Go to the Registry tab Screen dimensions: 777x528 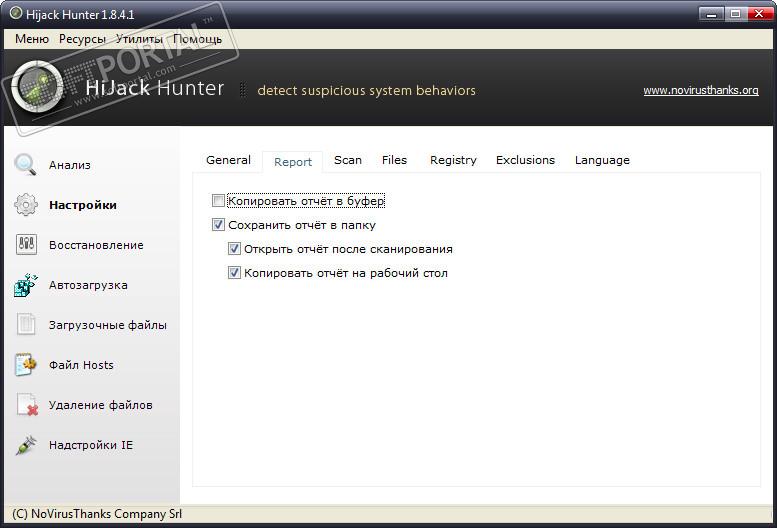click(453, 160)
